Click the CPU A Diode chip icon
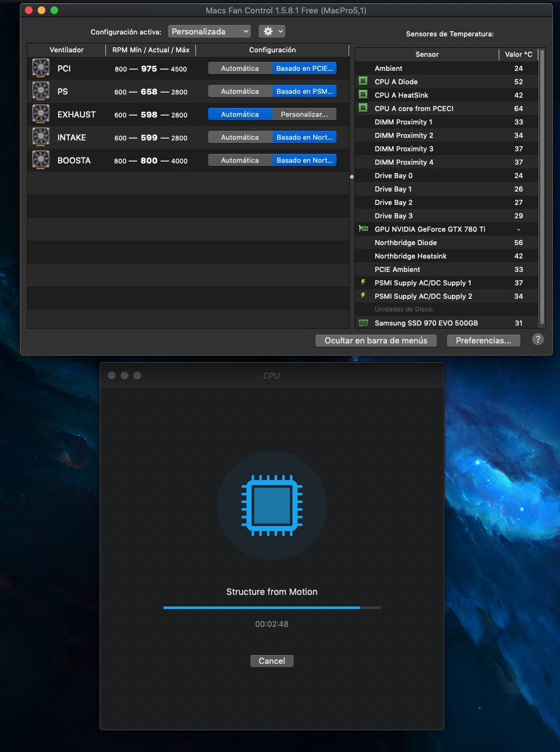560x752 pixels. click(x=363, y=82)
